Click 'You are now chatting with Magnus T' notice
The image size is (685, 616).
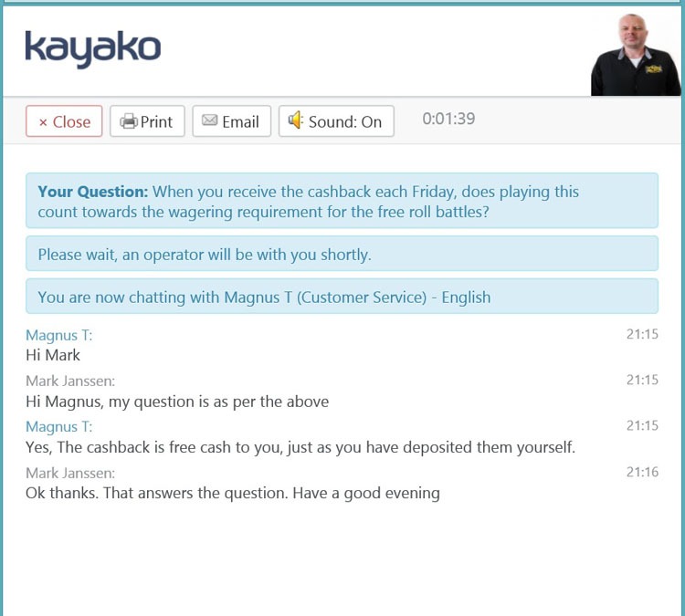(x=342, y=297)
